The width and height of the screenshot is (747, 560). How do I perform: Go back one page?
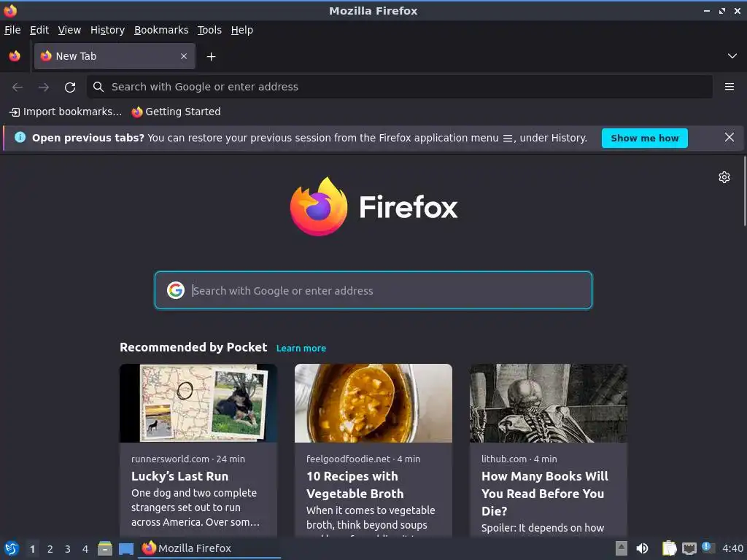tap(18, 87)
